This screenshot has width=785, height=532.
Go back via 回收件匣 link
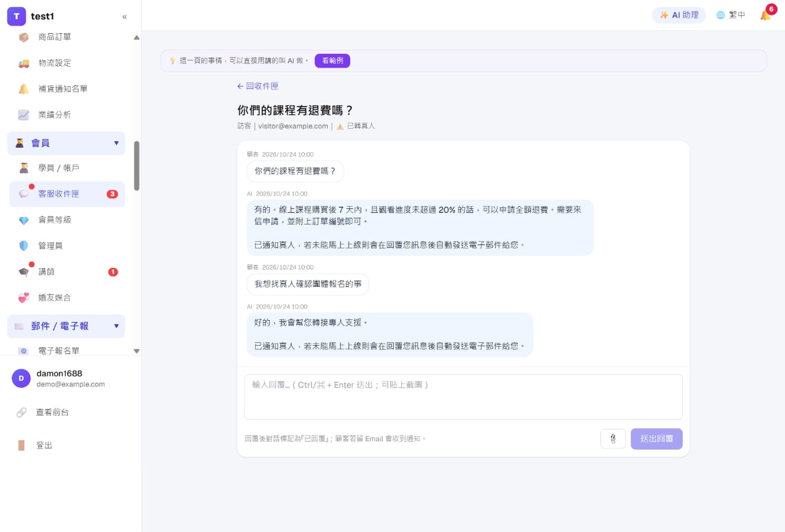coord(258,86)
